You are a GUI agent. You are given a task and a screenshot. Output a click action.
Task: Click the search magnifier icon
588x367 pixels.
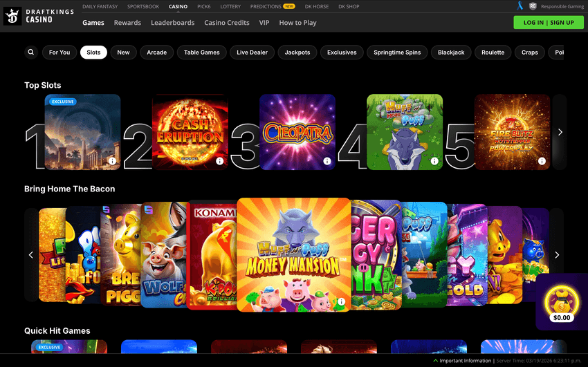tap(31, 53)
